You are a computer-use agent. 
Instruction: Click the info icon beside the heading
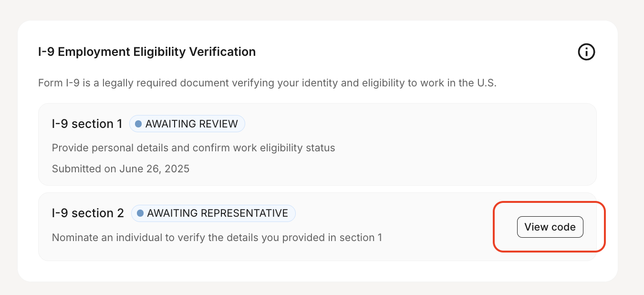586,52
